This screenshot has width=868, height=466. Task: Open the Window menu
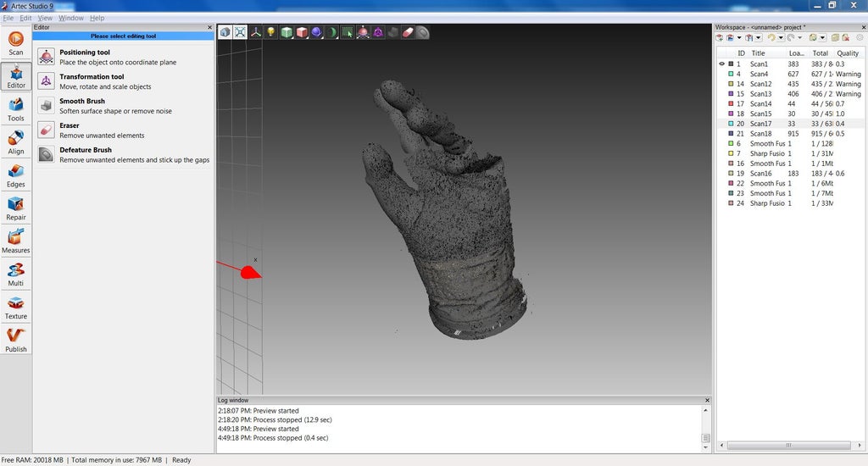(71, 18)
